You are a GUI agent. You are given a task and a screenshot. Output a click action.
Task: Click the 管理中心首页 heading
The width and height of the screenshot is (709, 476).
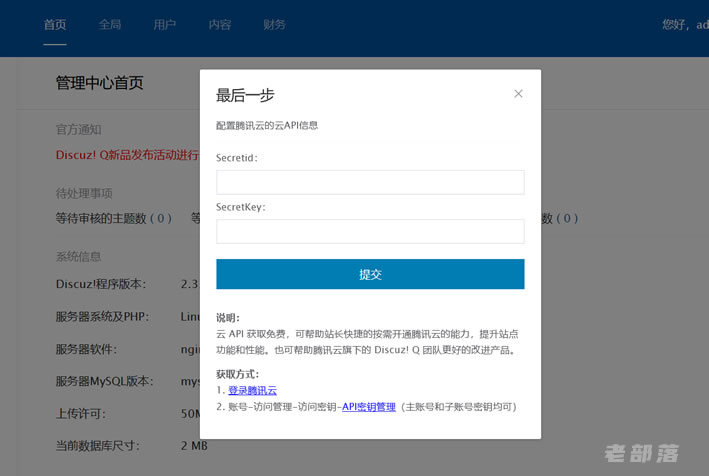(x=99, y=83)
